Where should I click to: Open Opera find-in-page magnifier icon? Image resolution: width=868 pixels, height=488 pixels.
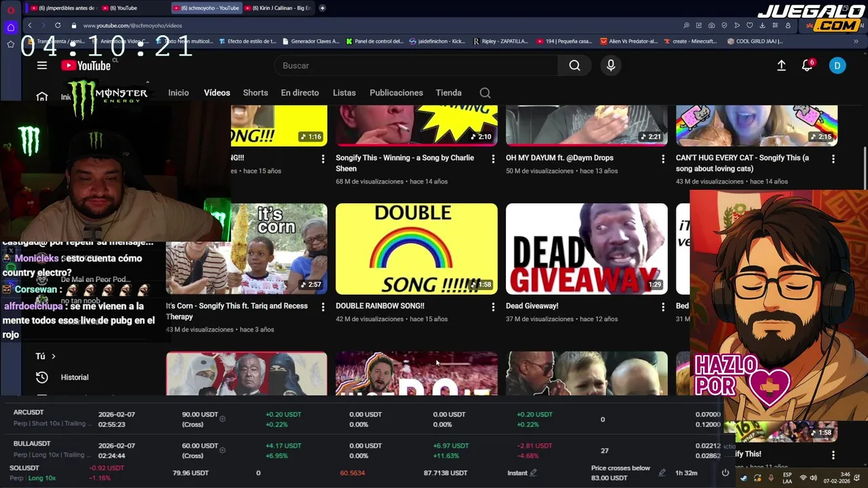coord(686,25)
